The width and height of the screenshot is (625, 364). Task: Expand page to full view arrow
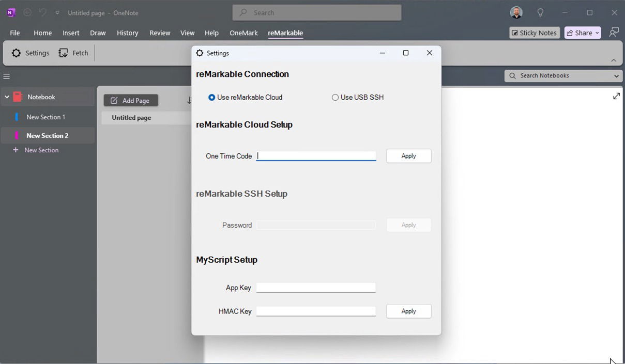pos(616,96)
